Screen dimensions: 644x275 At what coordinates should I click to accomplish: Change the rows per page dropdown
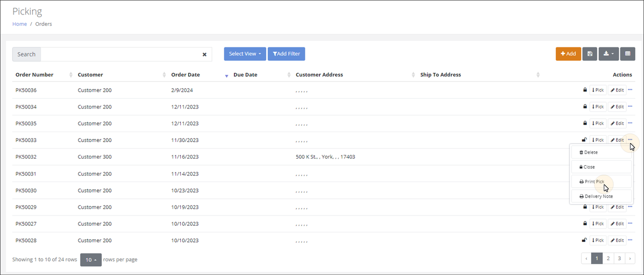click(91, 260)
